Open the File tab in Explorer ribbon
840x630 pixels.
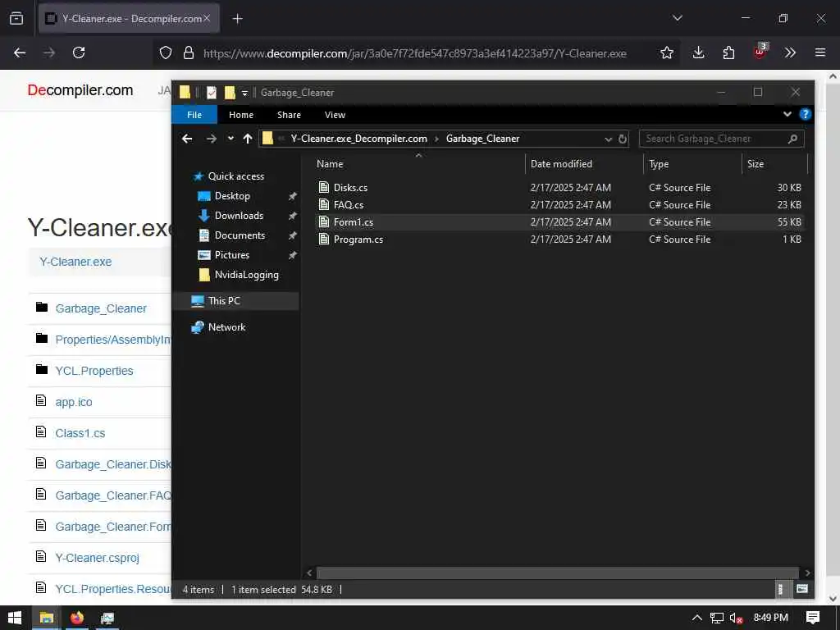pos(194,115)
